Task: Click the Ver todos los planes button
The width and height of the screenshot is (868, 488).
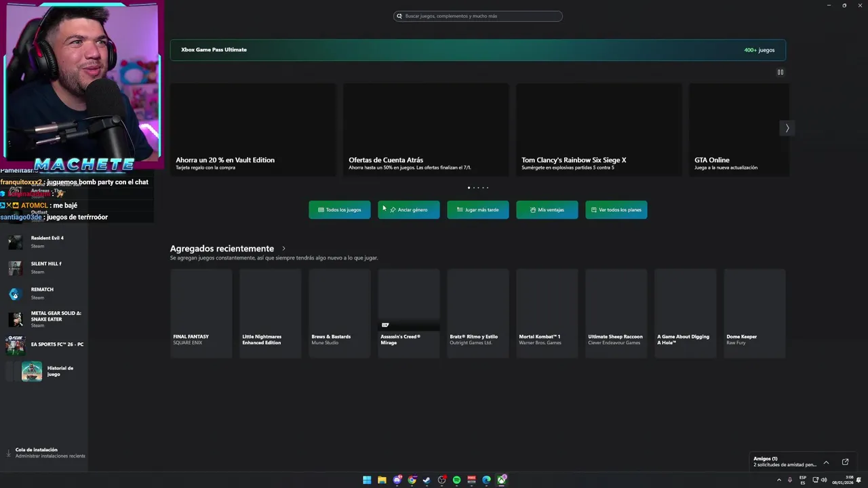Action: click(616, 210)
